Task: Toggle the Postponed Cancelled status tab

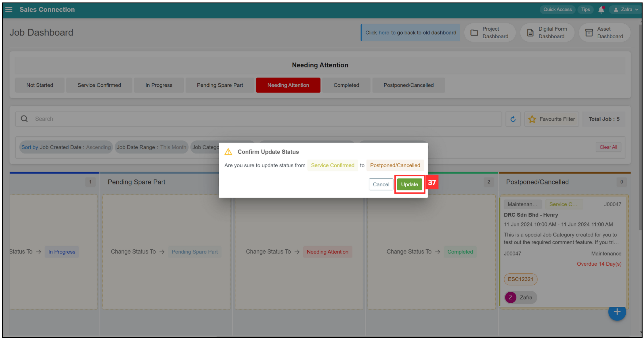Action: tap(408, 85)
